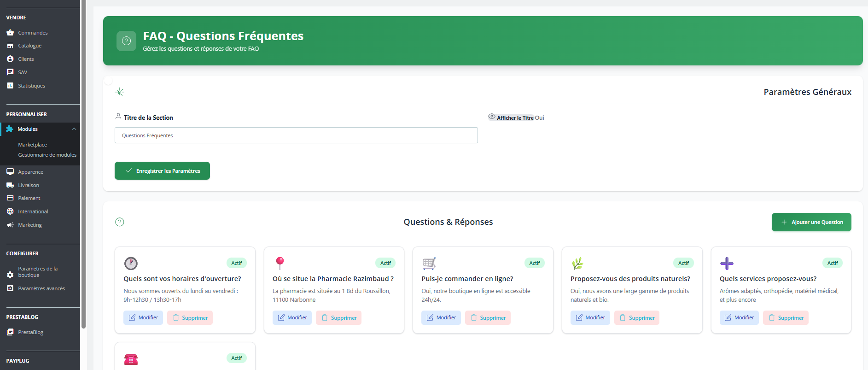
Task: Click the PrestaBlog icon in sidebar
Action: [10, 332]
